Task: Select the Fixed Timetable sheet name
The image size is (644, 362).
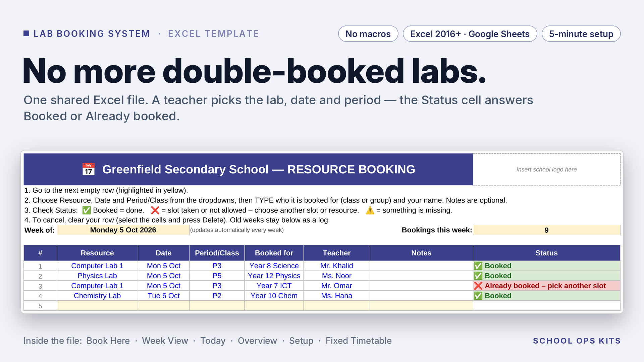Action: [359, 341]
